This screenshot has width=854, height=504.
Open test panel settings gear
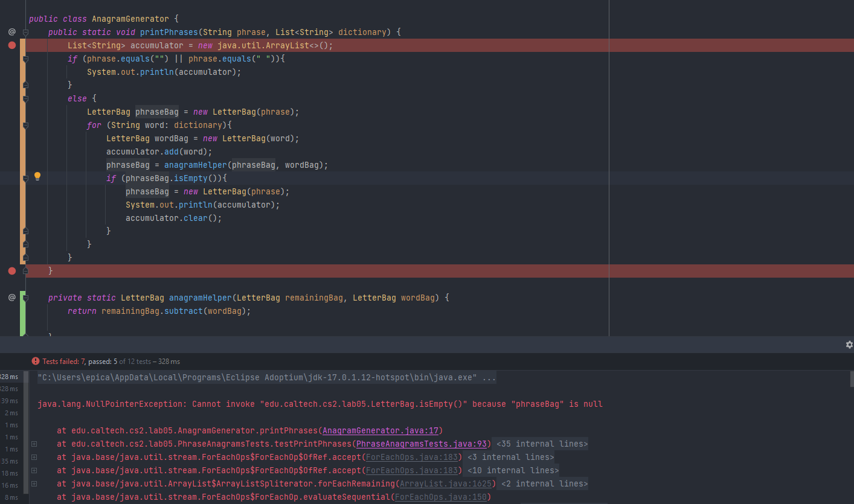pos(849,345)
